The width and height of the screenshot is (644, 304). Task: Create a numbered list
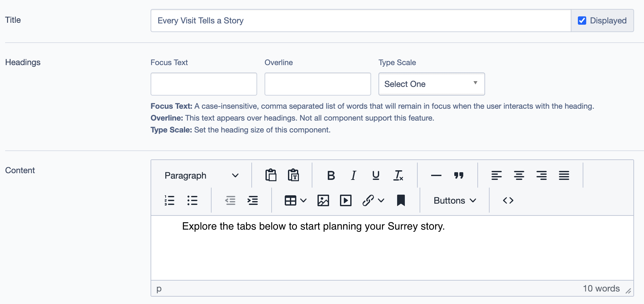(x=170, y=200)
